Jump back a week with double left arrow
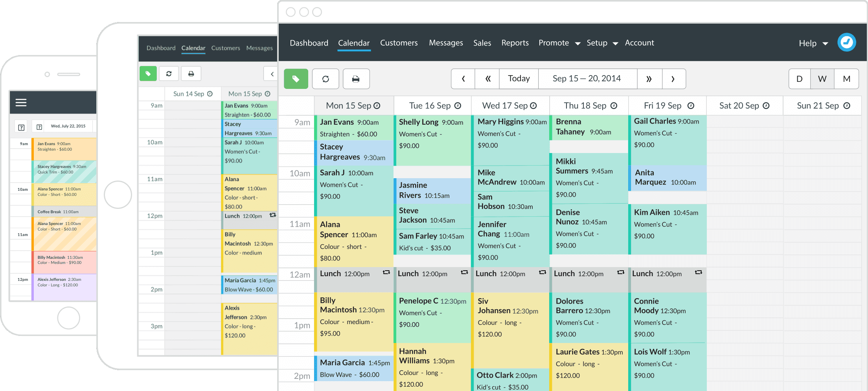 [487, 79]
